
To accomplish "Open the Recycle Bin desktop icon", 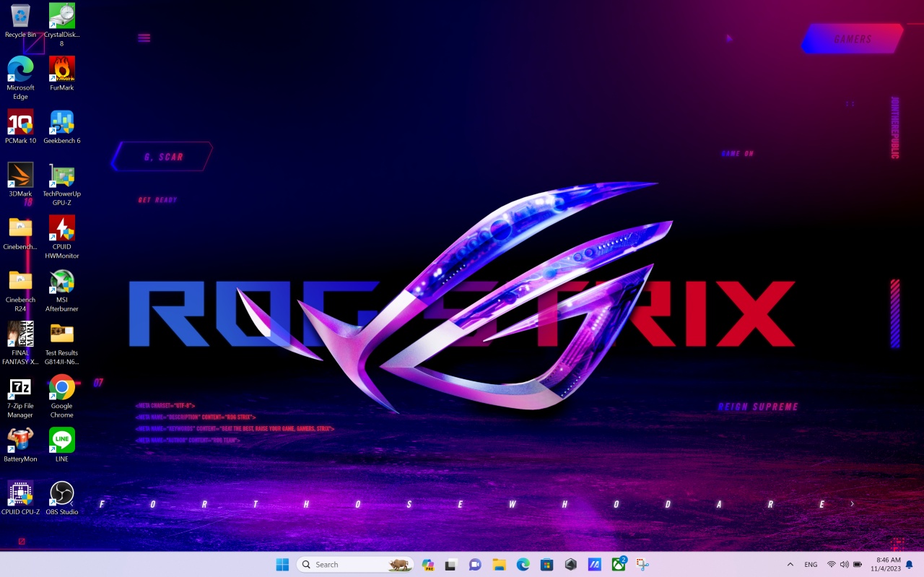I will (x=20, y=20).
